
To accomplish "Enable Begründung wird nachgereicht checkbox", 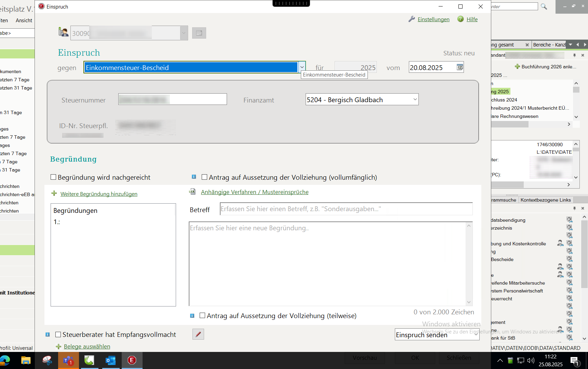I will point(53,177).
